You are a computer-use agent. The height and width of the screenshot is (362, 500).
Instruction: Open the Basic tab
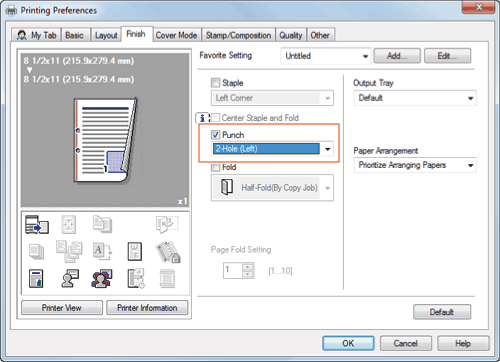click(74, 35)
